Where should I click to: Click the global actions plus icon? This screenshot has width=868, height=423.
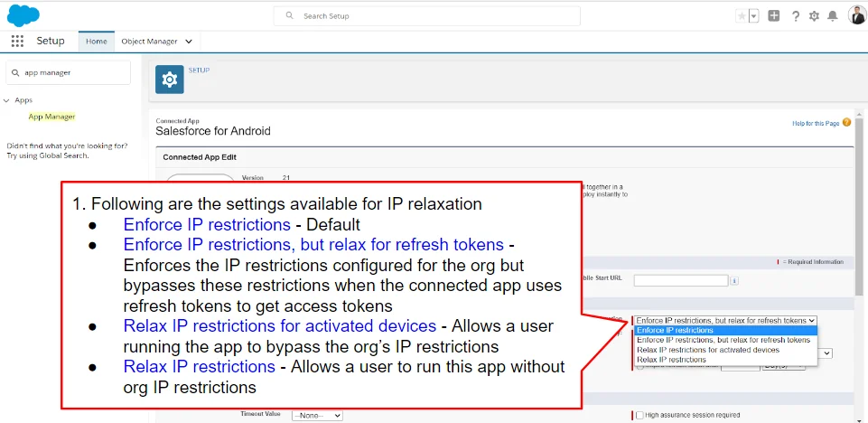(x=774, y=16)
